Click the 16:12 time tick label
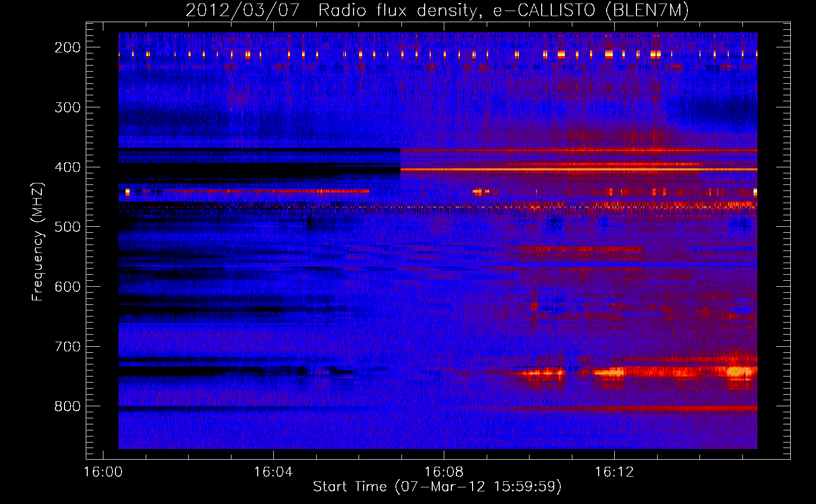 coord(614,472)
